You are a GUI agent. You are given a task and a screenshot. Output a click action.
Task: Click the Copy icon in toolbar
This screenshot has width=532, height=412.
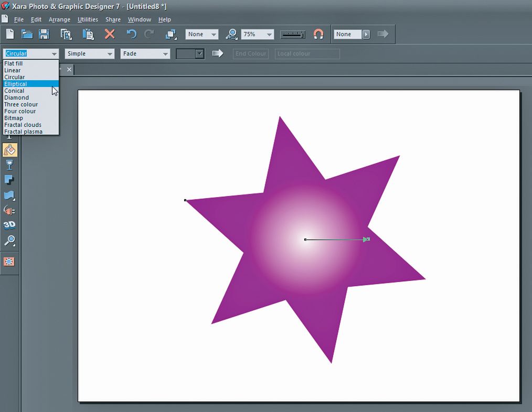(x=66, y=34)
